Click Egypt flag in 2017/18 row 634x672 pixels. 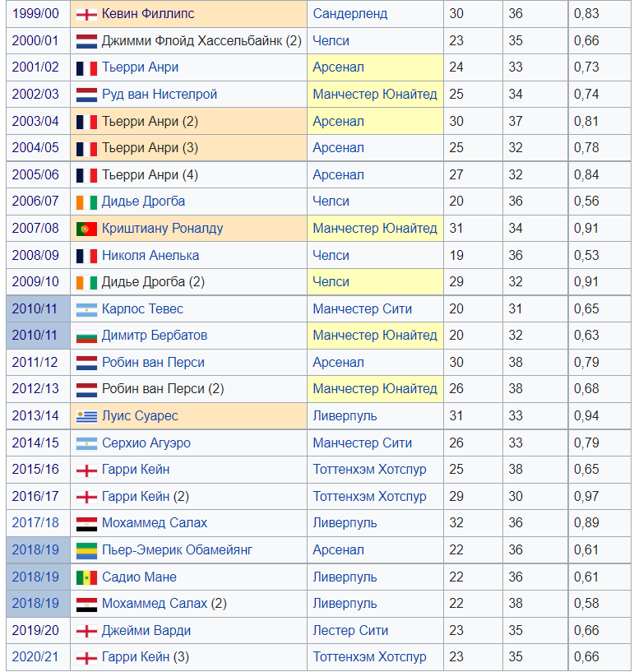[x=86, y=524]
